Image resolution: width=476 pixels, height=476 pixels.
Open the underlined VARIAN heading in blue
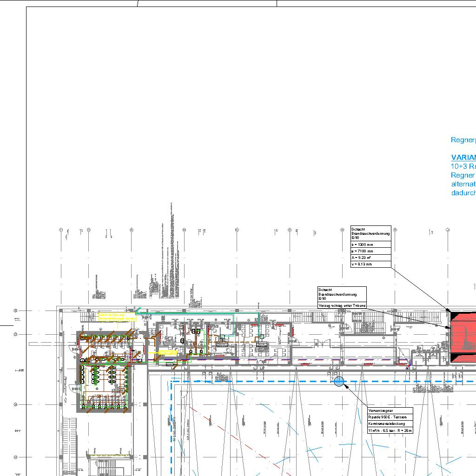click(x=463, y=158)
